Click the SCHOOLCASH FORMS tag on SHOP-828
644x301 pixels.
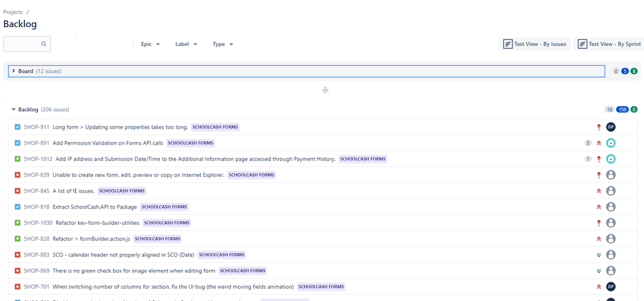click(157, 238)
